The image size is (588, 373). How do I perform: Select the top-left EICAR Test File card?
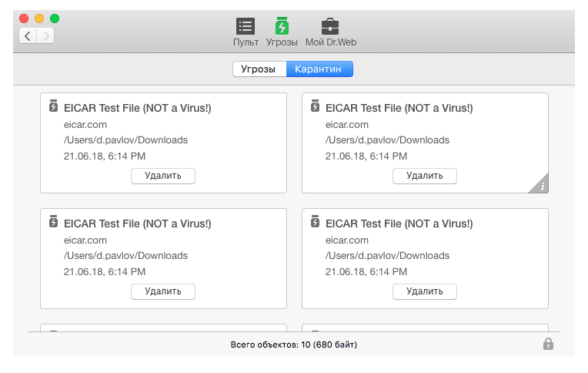pyautogui.click(x=163, y=143)
